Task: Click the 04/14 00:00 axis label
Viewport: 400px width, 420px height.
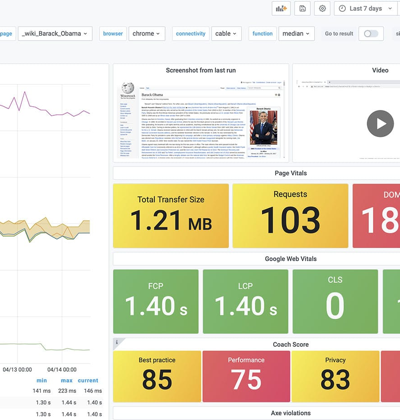Action: (x=62, y=369)
